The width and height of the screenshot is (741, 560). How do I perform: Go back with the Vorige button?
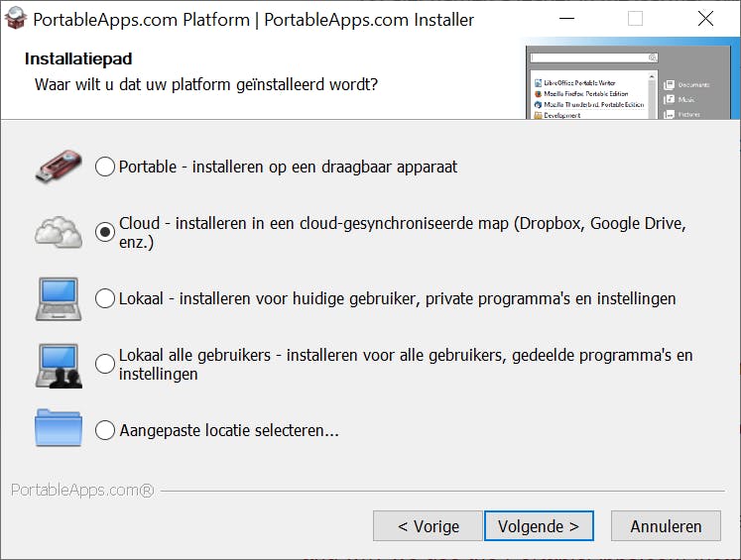[428, 526]
